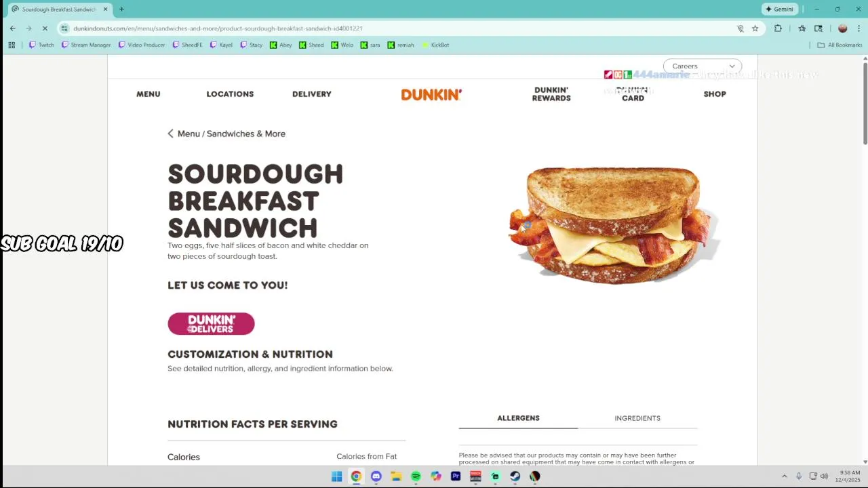Open Spotify from the taskbar
The image size is (868, 488).
(416, 476)
